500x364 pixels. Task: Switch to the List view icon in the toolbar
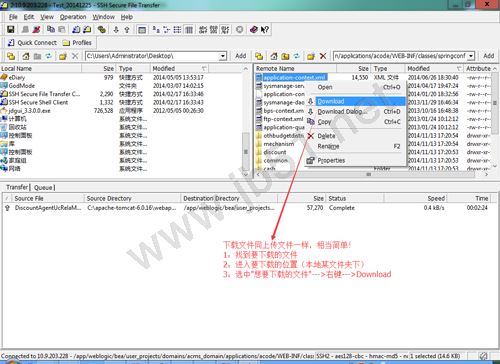[x=177, y=30]
